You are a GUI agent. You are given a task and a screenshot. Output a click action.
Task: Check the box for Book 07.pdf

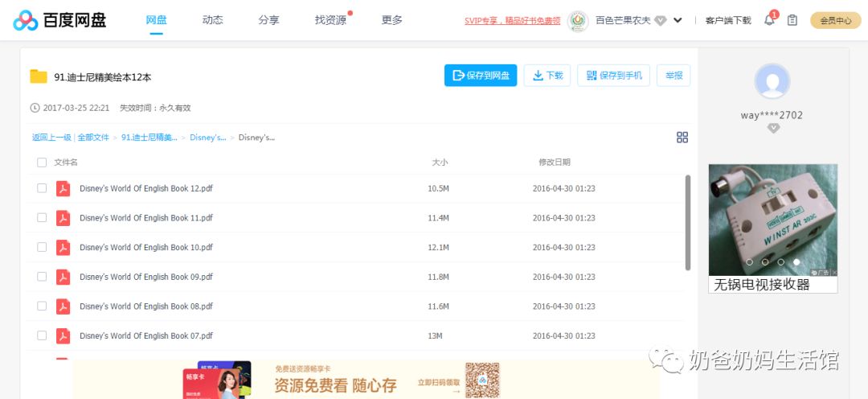[x=42, y=335]
